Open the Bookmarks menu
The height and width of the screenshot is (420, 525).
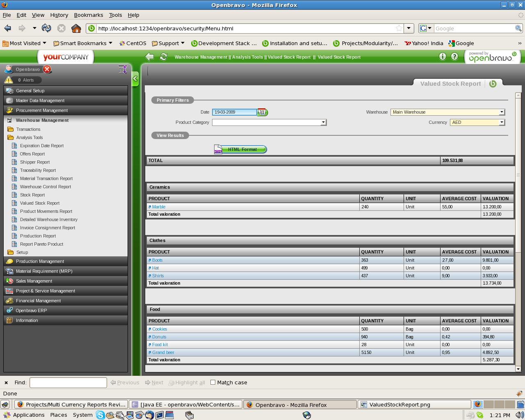[89, 15]
